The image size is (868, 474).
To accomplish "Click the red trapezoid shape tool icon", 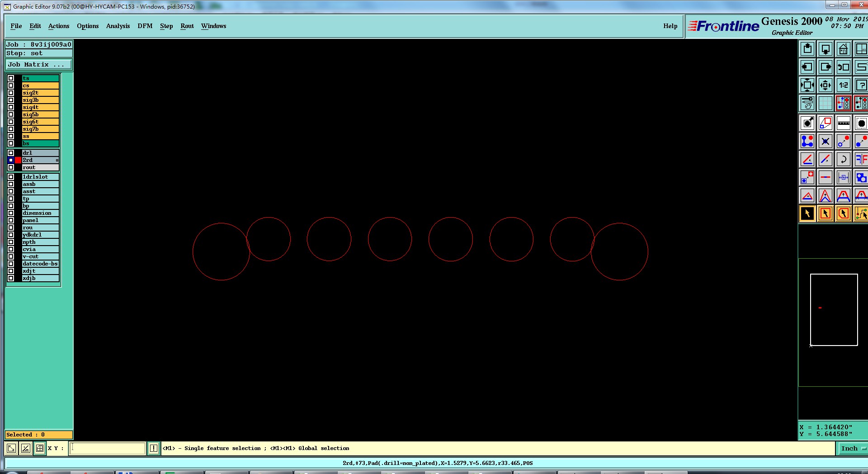I will pos(844,195).
